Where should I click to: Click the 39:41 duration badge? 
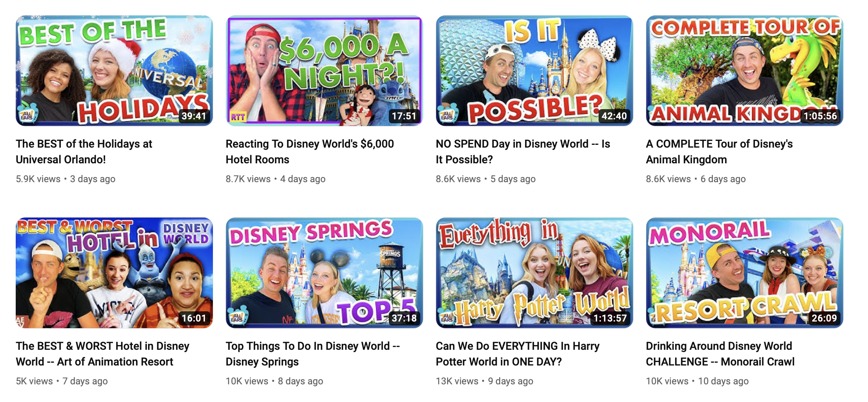coord(194,116)
